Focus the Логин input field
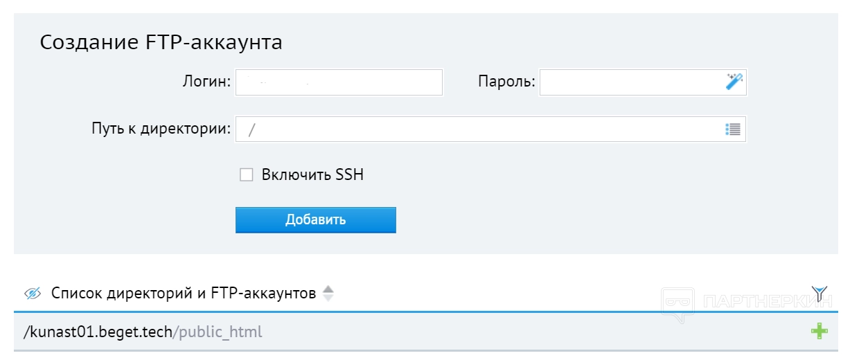868x360 pixels. [x=339, y=82]
